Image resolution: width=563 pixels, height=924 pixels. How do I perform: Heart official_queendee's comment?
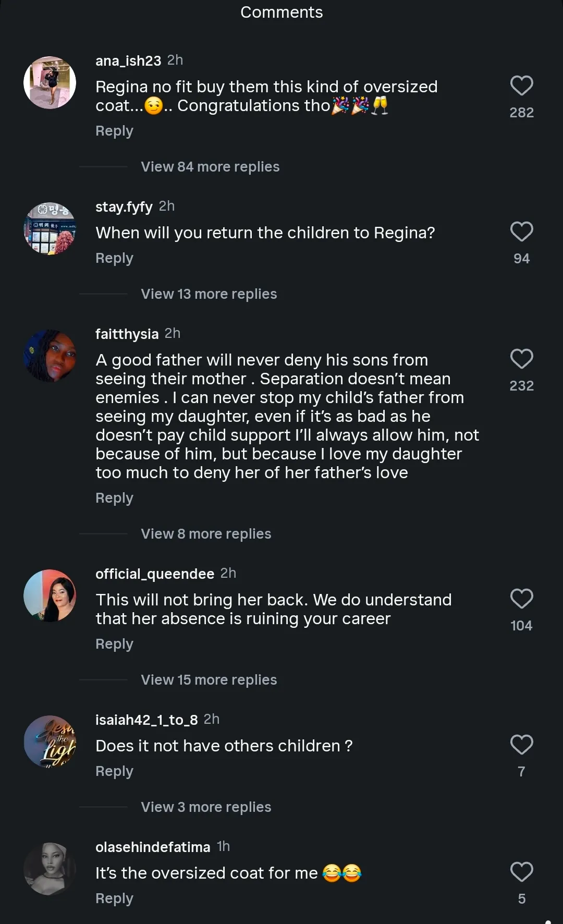(521, 599)
